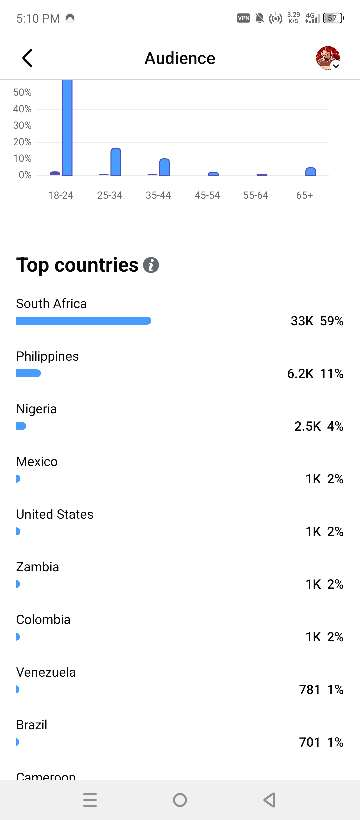The width and height of the screenshot is (360, 820).
Task: Tap the VPN status bar icon
Action: pyautogui.click(x=243, y=18)
